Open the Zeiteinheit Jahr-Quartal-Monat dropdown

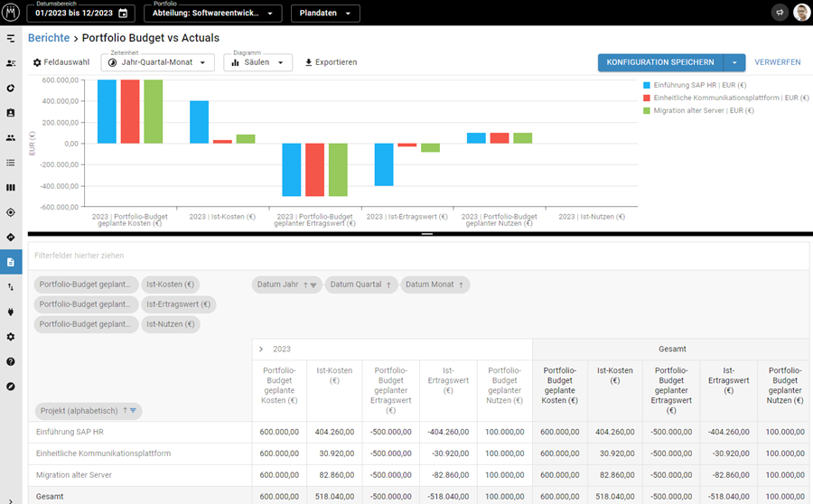click(157, 62)
